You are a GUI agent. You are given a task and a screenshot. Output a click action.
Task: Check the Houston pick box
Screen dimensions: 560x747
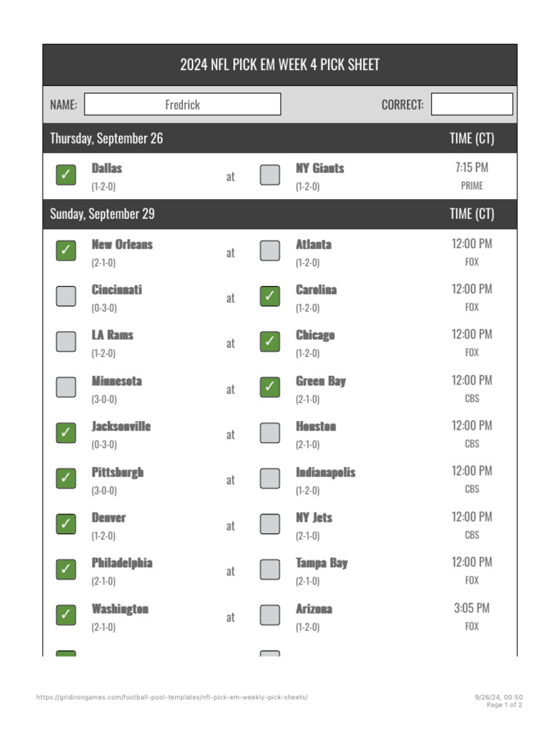pos(270,433)
